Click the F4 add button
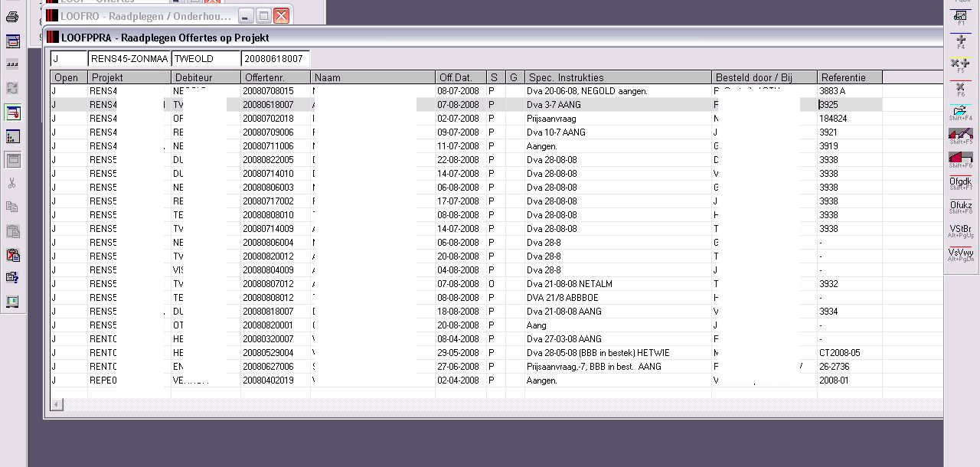This screenshot has height=467, width=980. point(961,41)
